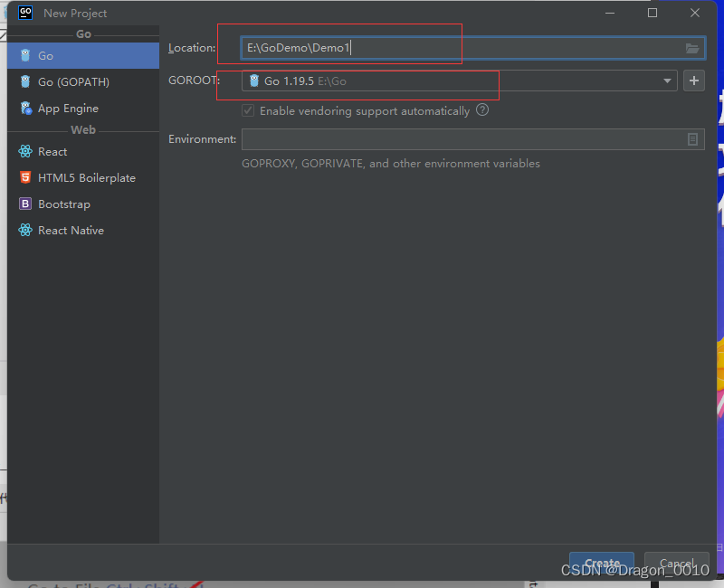
Task: Click the Cancel button
Action: coord(676,563)
